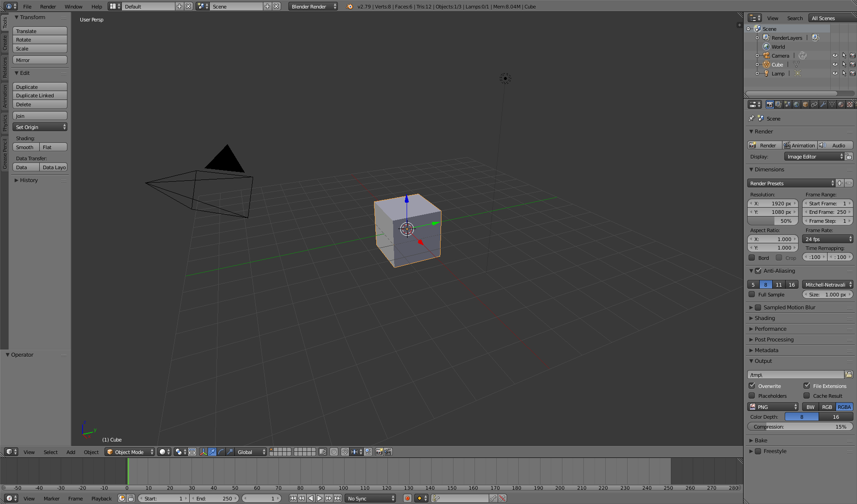Click the OpenGL render camera icon in header
Screen dimensions: 857x504
(379, 452)
